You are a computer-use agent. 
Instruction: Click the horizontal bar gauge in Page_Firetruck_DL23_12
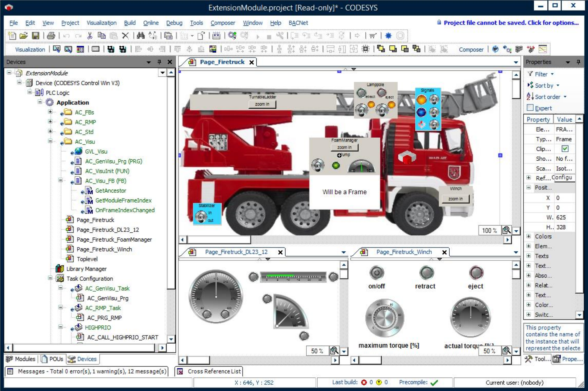(293, 277)
